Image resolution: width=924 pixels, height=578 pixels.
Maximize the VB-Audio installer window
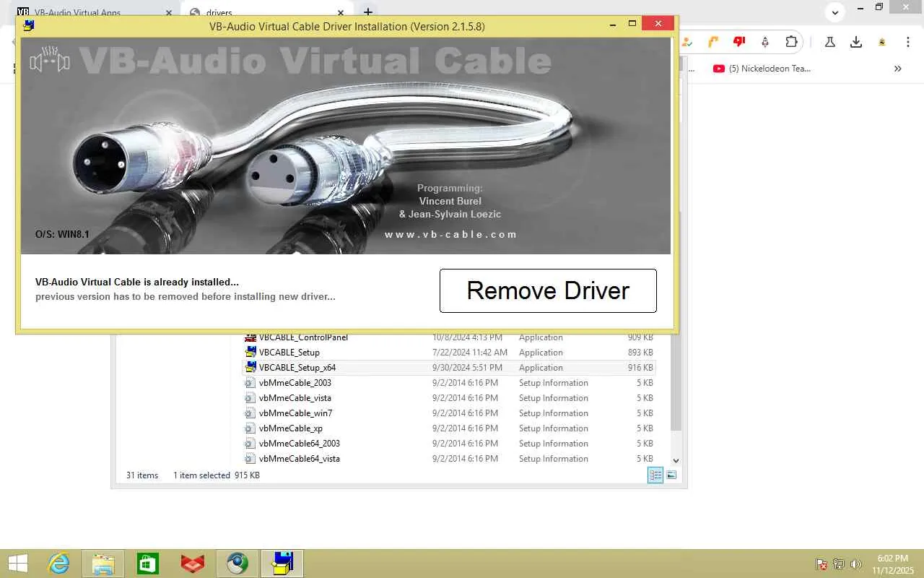point(632,24)
